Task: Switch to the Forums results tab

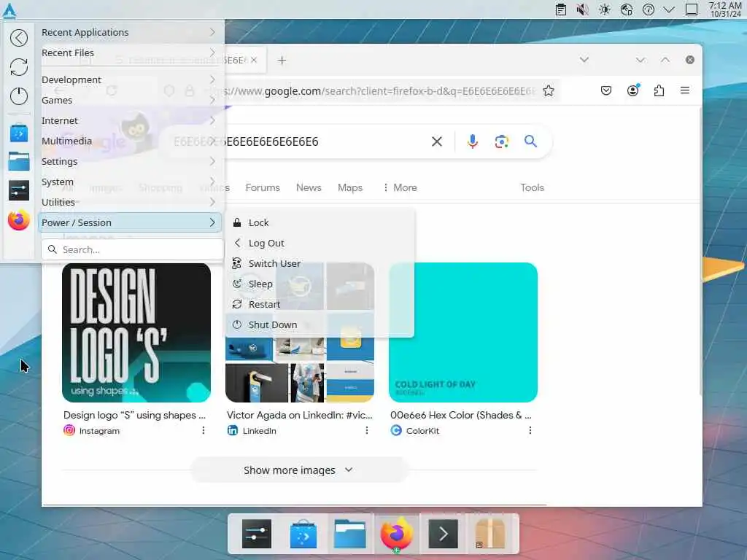Action: pyautogui.click(x=263, y=187)
